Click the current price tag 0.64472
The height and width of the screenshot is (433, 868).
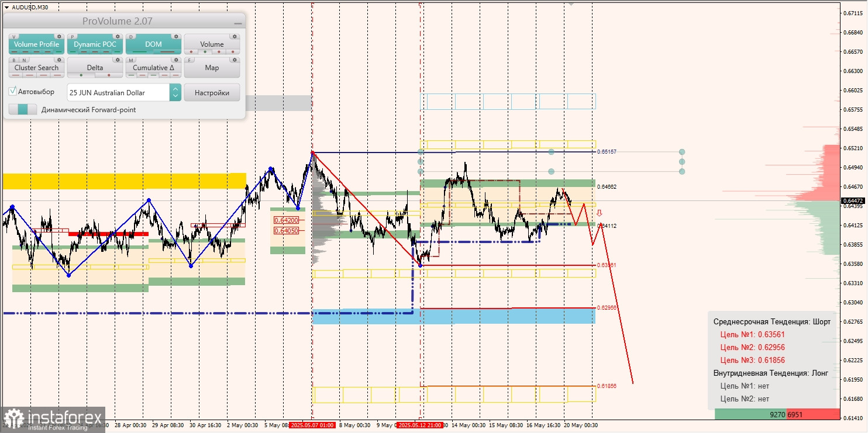coord(854,201)
